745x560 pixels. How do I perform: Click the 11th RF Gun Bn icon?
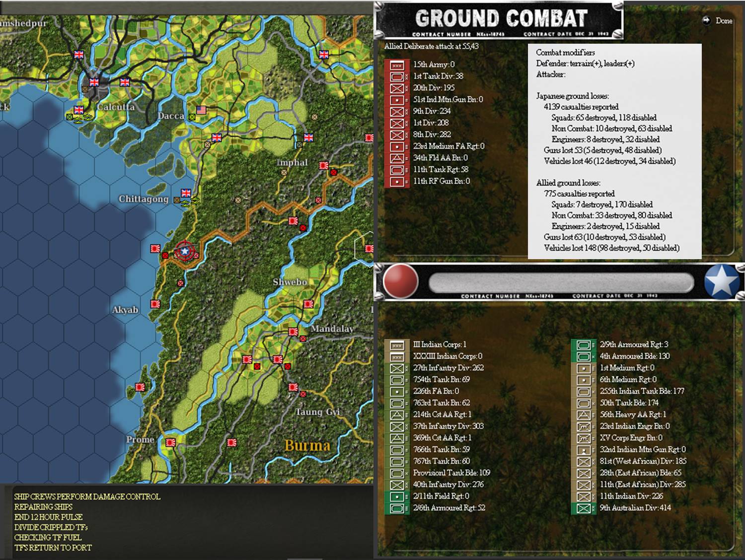coord(397,182)
